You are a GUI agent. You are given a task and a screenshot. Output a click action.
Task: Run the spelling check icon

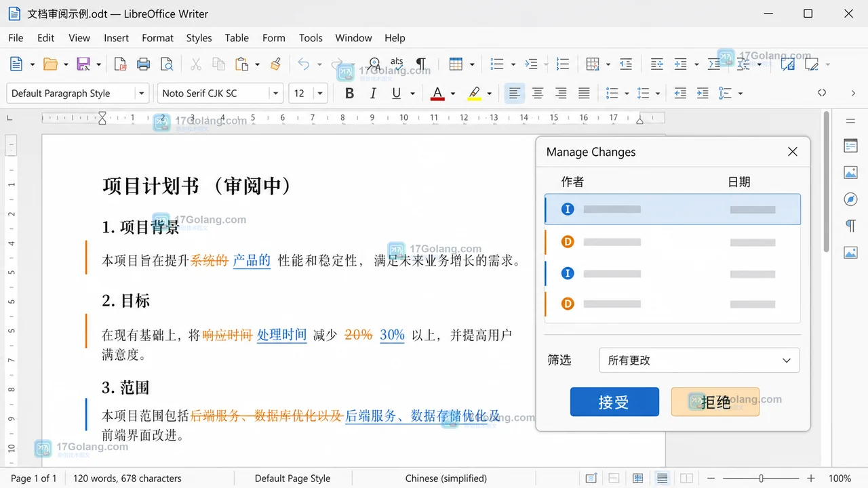(x=397, y=64)
